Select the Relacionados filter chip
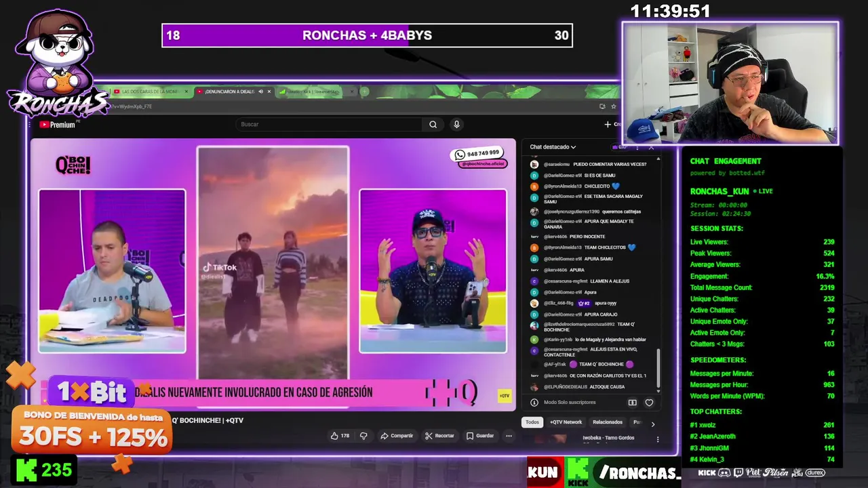 pos(608,422)
